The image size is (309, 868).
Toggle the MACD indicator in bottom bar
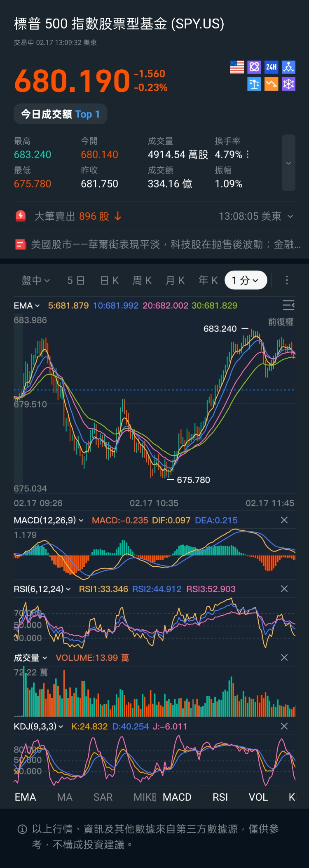click(177, 797)
